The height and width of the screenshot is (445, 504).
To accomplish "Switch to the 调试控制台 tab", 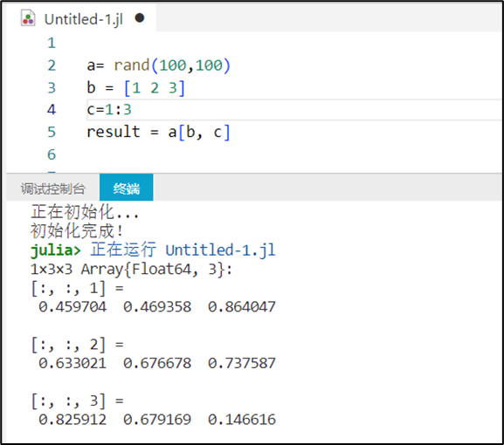I will click(x=53, y=188).
